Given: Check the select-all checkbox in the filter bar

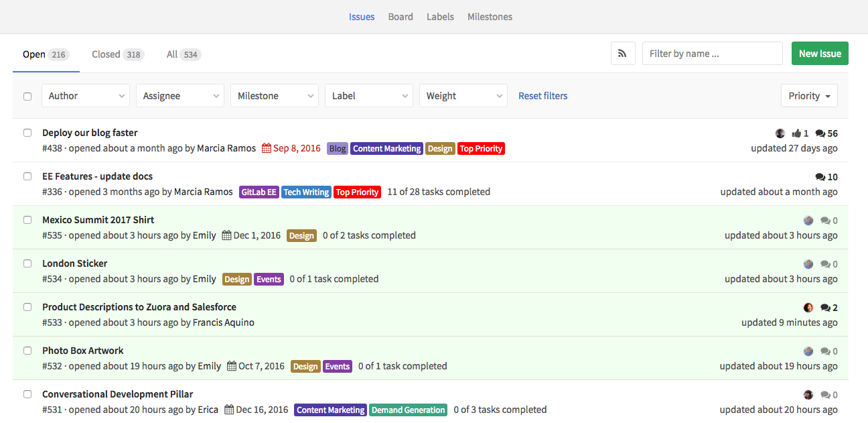Looking at the screenshot, I should click(x=27, y=96).
